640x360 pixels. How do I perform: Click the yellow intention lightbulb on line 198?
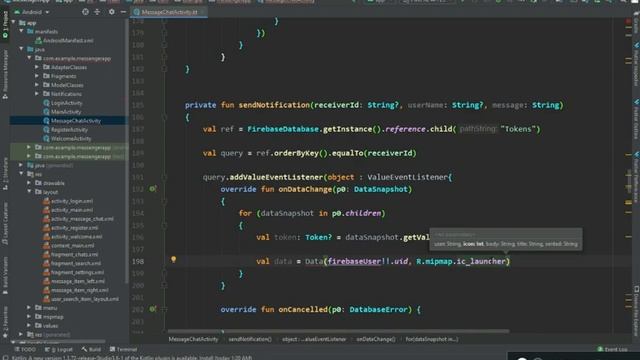point(173,260)
